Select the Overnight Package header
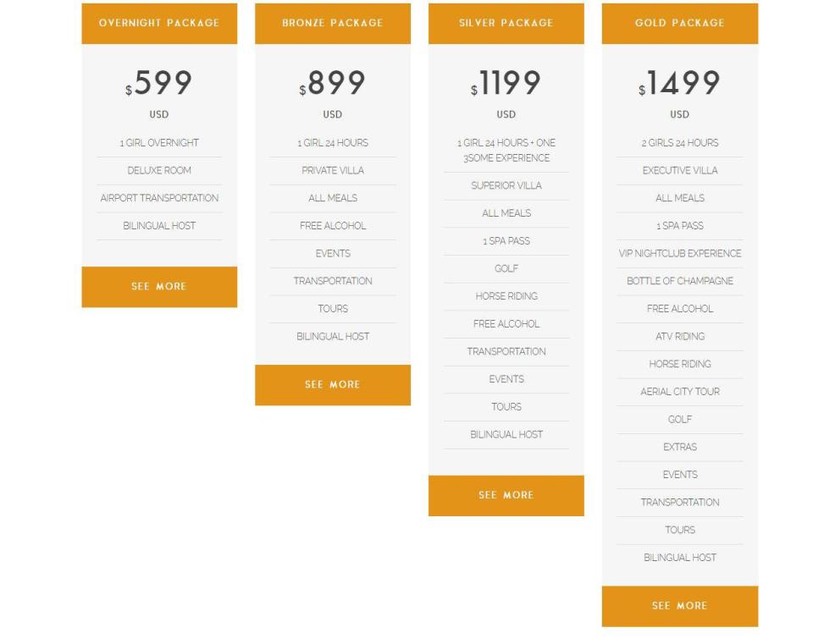Image resolution: width=813 pixels, height=644 pixels. point(159,23)
